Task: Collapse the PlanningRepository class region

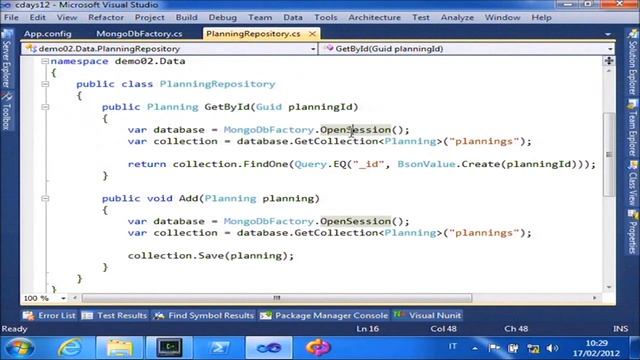Action: point(45,84)
